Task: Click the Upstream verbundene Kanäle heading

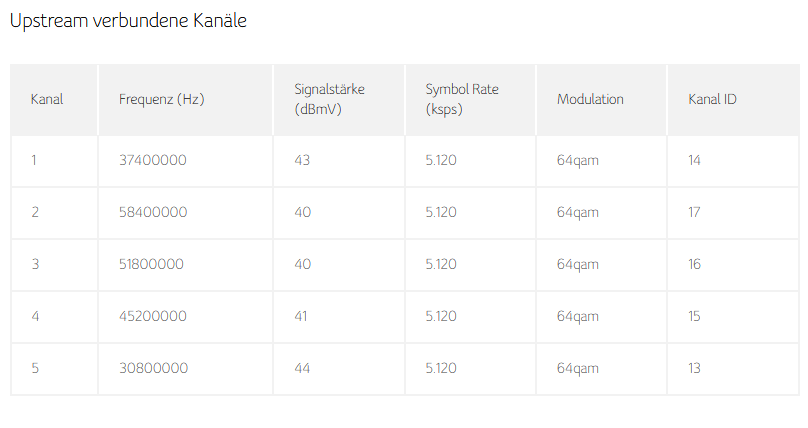Action: tap(128, 21)
